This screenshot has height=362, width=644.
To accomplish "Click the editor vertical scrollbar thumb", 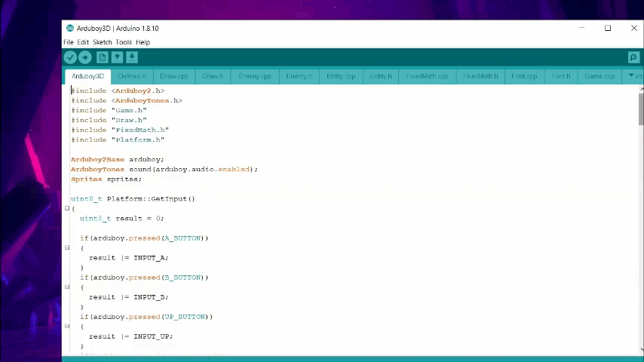I will pyautogui.click(x=640, y=109).
